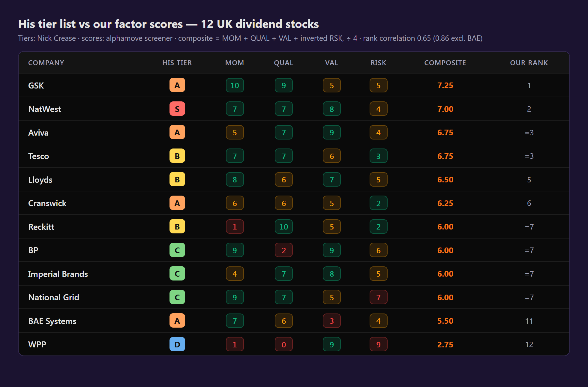Click WPP's quality score 0 chip
Screen dimensions: 588x387
[x=283, y=344]
